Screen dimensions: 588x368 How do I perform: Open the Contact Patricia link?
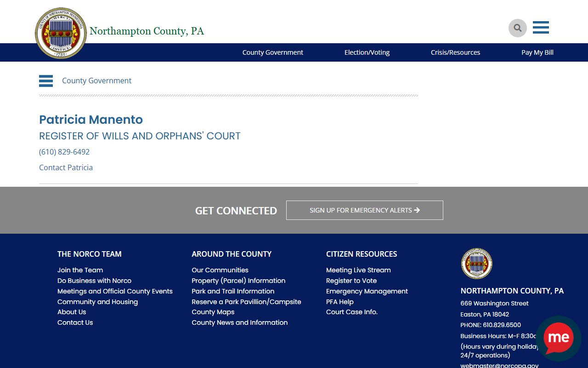66,167
